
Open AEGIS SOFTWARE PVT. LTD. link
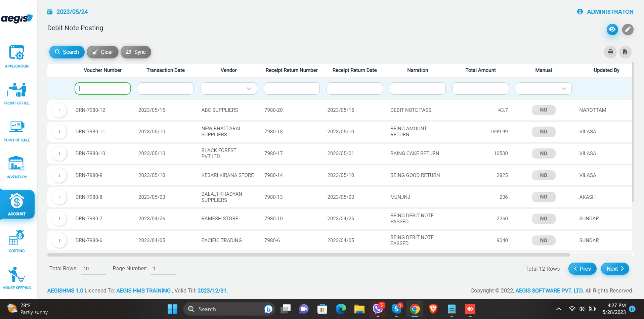point(550,291)
